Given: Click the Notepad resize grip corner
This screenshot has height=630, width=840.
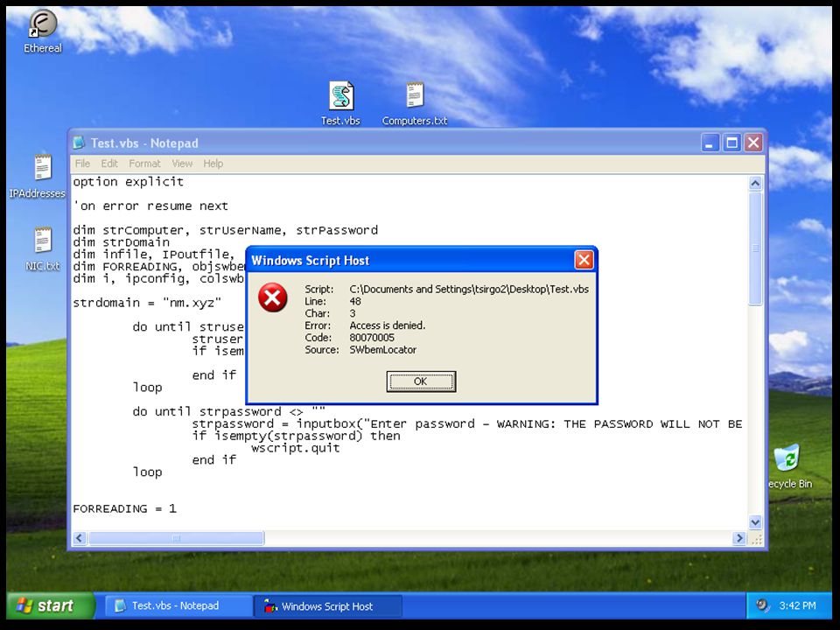Looking at the screenshot, I should click(756, 539).
